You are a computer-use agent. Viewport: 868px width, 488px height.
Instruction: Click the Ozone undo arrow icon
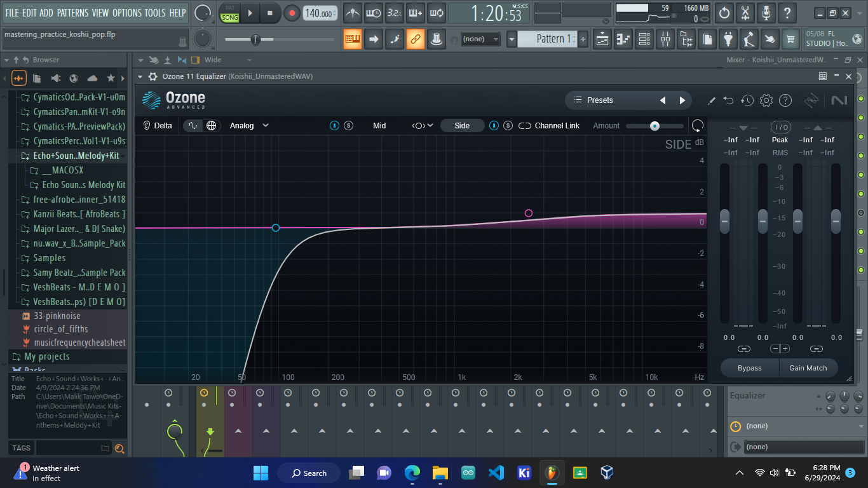pyautogui.click(x=728, y=100)
